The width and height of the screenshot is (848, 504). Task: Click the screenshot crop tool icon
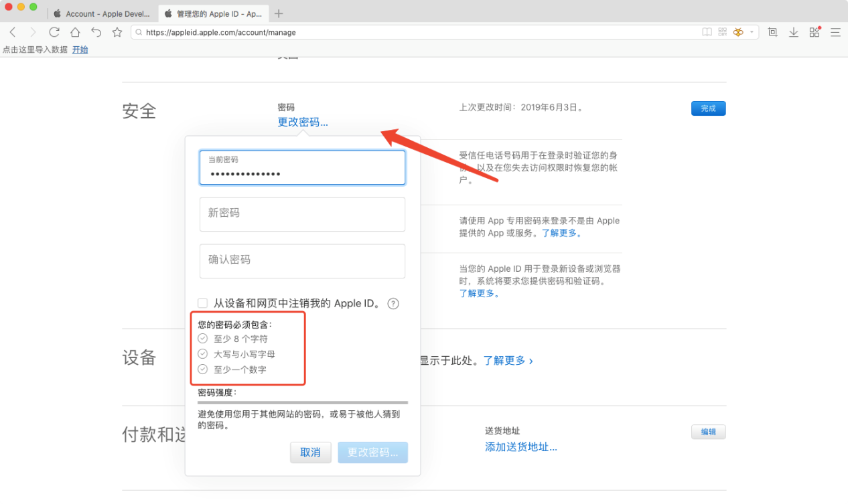point(772,32)
